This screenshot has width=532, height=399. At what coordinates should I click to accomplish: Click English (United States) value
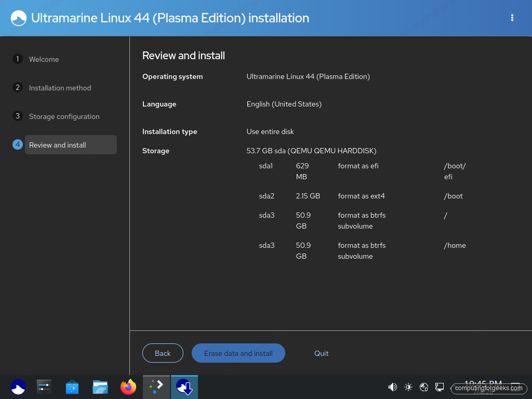284,104
